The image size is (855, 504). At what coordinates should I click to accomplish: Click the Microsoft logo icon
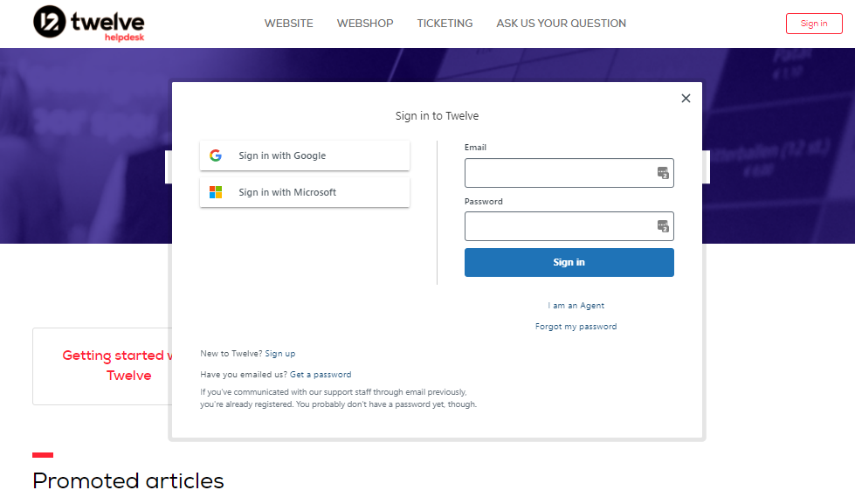pyautogui.click(x=216, y=192)
